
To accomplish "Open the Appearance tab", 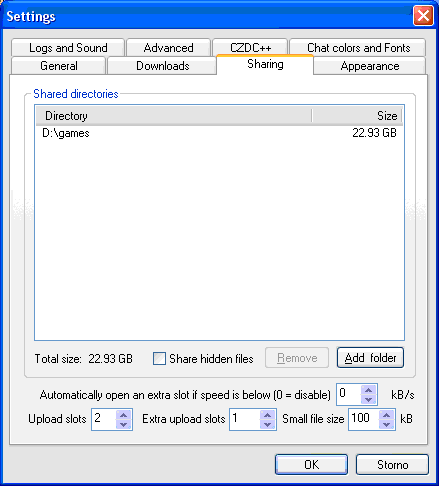I will (370, 66).
